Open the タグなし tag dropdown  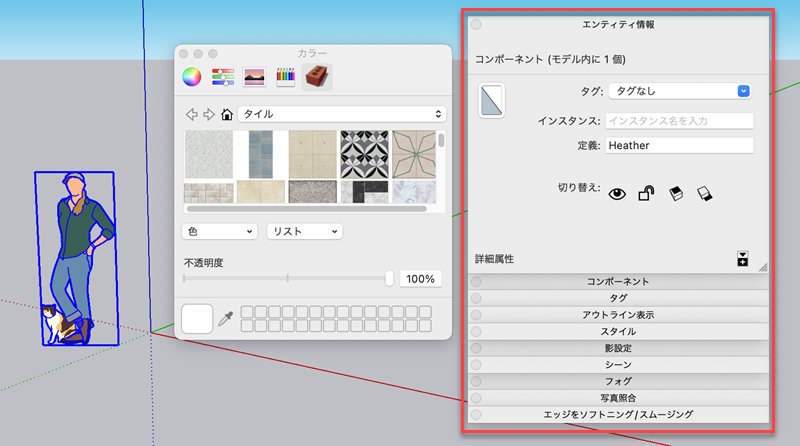tap(679, 91)
